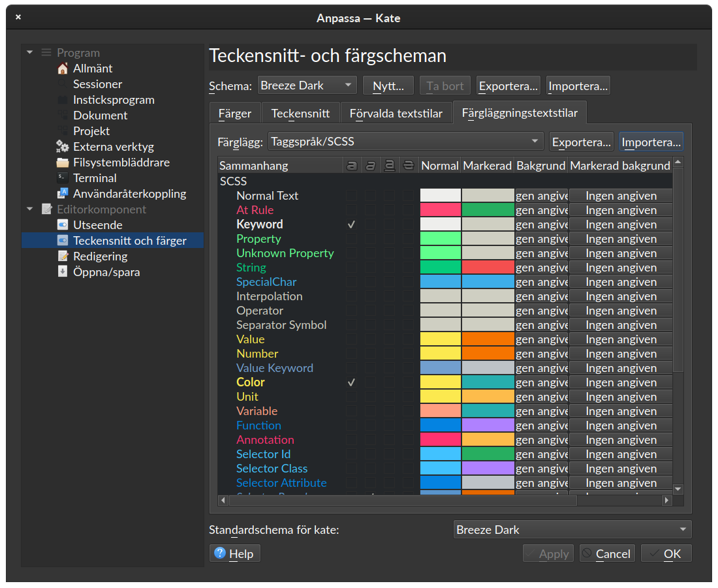The image size is (718, 588).
Task: Click the Markerad color swatch for String
Action: pos(488,268)
